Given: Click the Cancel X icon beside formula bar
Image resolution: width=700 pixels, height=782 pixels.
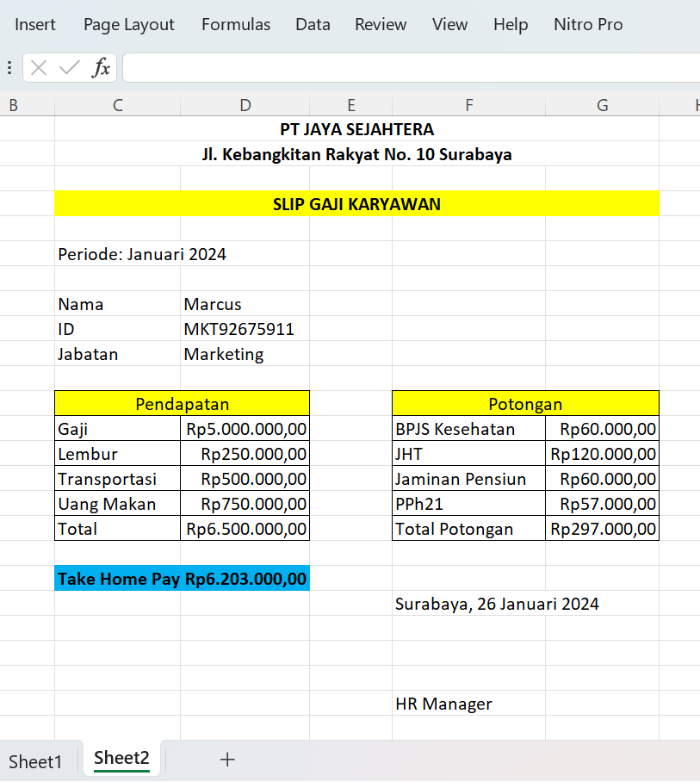Looking at the screenshot, I should click(39, 68).
